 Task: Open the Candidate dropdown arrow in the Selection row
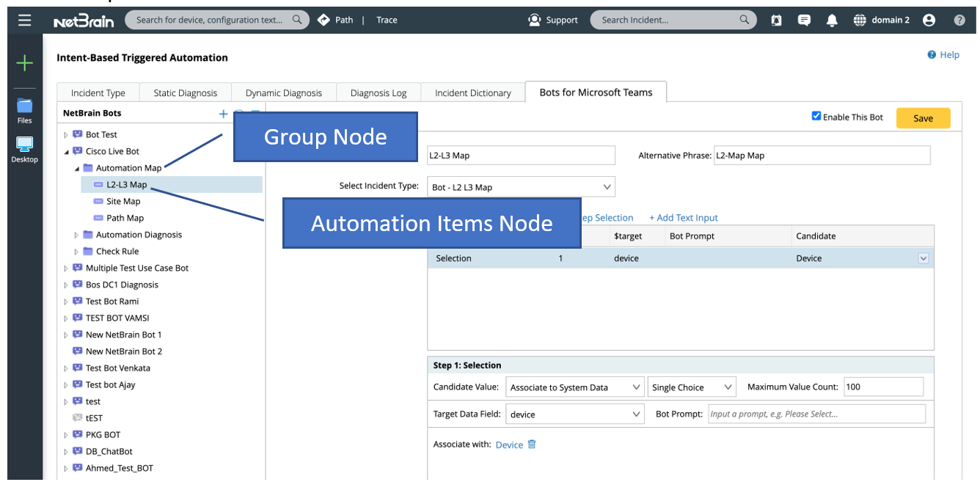point(924,258)
